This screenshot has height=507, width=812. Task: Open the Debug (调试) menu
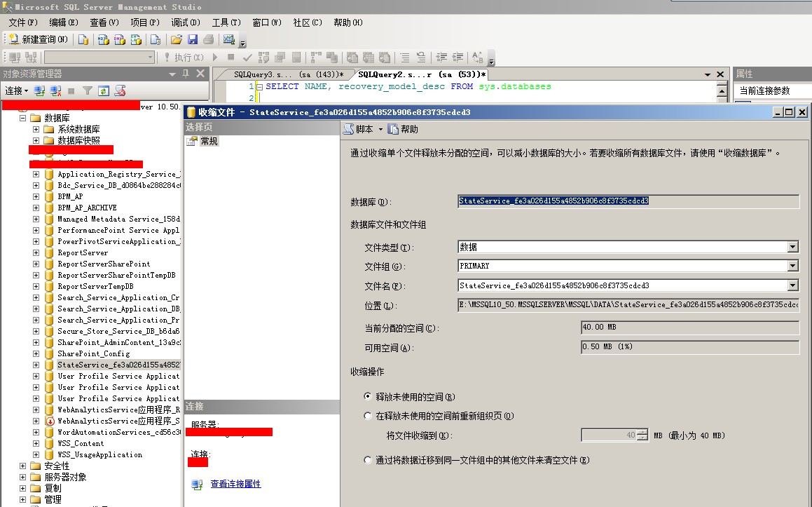point(186,22)
